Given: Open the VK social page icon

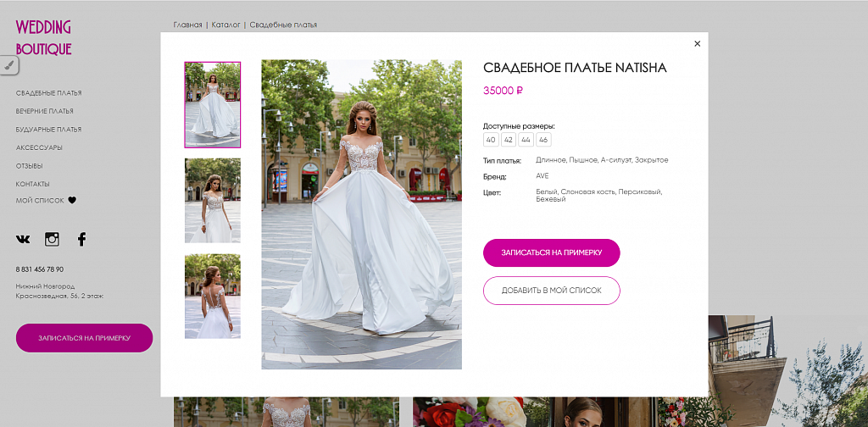Looking at the screenshot, I should coord(23,240).
